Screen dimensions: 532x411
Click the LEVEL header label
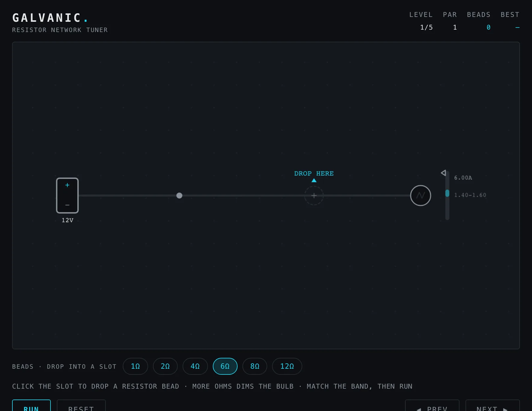point(421,15)
